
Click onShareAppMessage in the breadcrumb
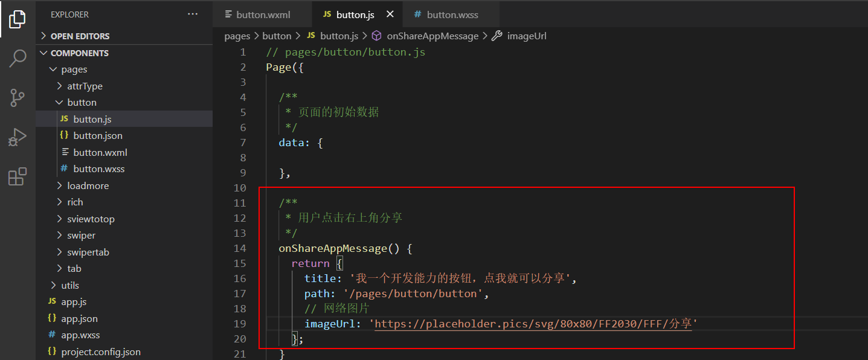pyautogui.click(x=432, y=36)
